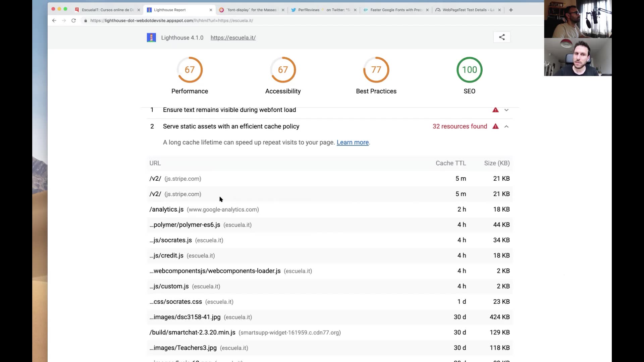Click warning triangle on cache policy audit
The width and height of the screenshot is (644, 362).
click(x=495, y=126)
